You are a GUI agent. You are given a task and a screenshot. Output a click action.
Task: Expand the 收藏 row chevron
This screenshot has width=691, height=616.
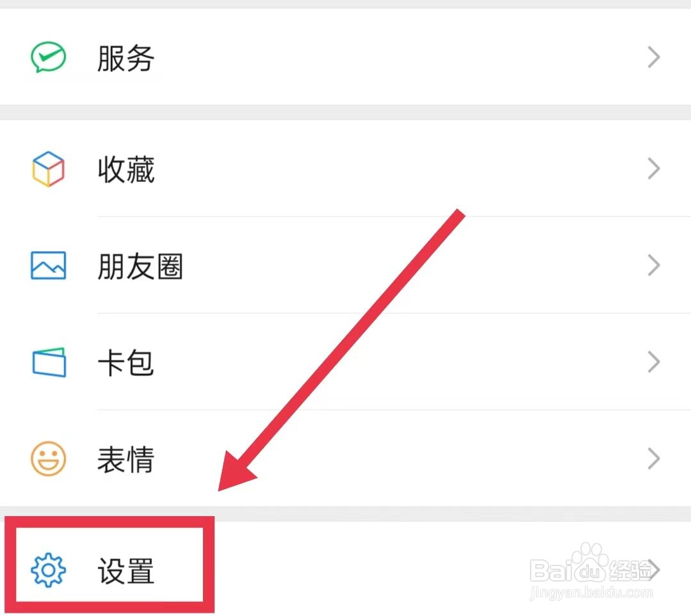click(x=654, y=168)
